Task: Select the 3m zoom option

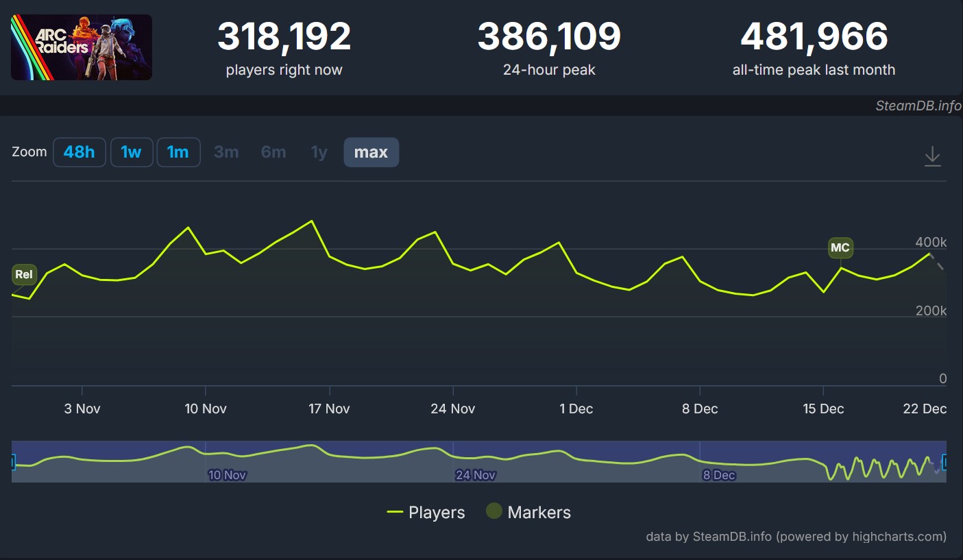Action: 226,152
